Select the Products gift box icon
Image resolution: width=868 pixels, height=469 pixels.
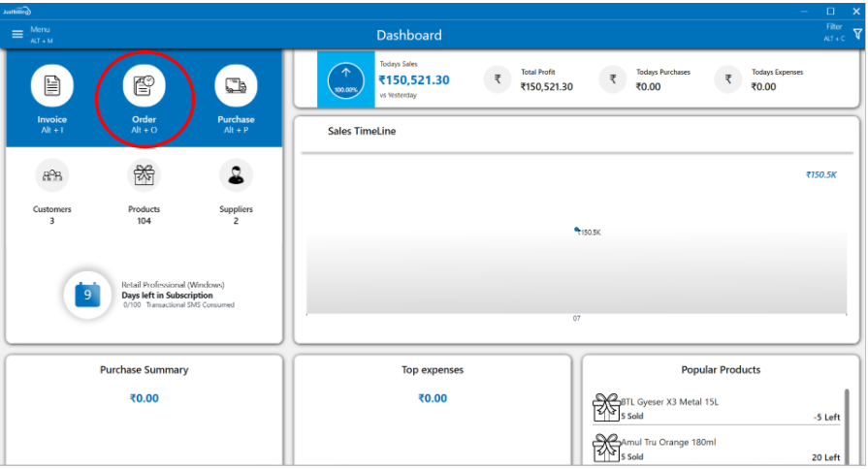(x=144, y=175)
